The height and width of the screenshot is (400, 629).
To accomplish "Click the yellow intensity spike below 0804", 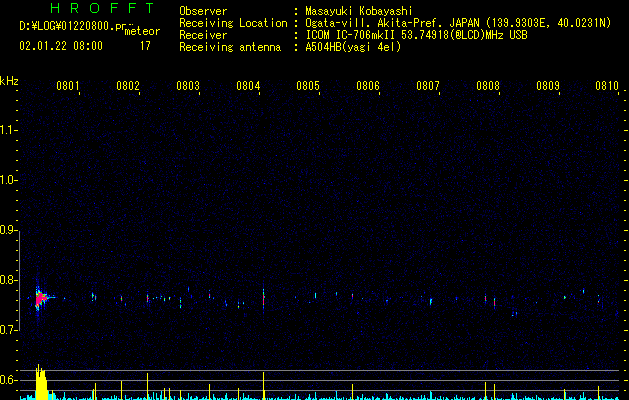I will pyautogui.click(x=264, y=385).
